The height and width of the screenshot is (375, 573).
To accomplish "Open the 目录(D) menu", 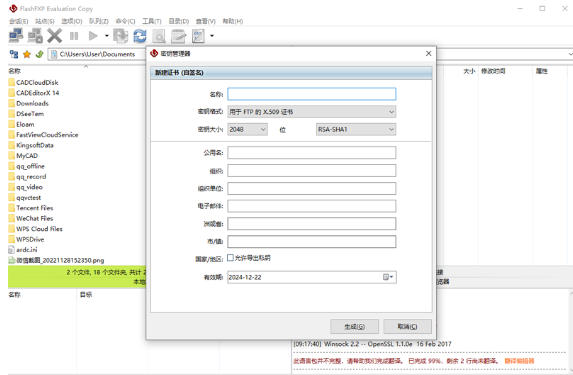I will [179, 21].
